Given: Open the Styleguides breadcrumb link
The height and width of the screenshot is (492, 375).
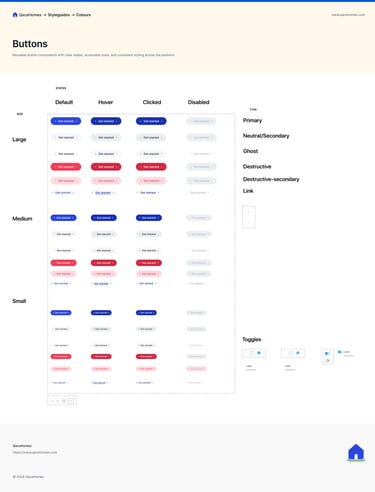Looking at the screenshot, I should click(x=59, y=15).
